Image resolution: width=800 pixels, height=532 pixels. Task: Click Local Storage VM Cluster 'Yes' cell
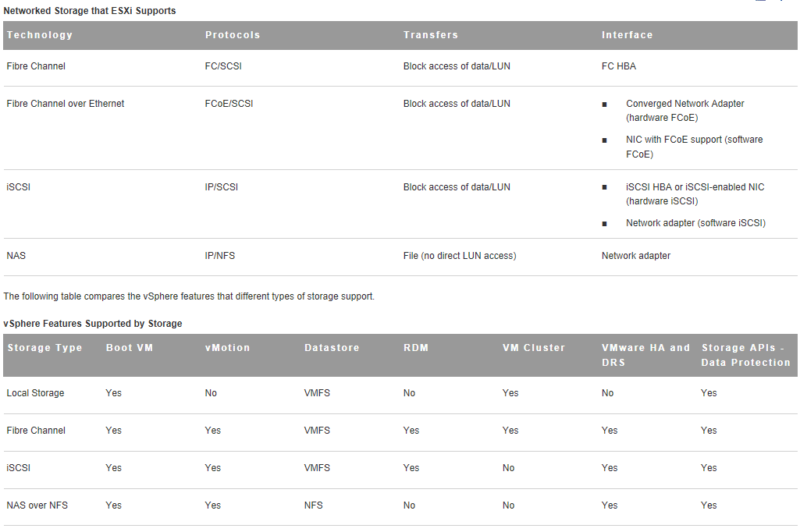pyautogui.click(x=510, y=393)
